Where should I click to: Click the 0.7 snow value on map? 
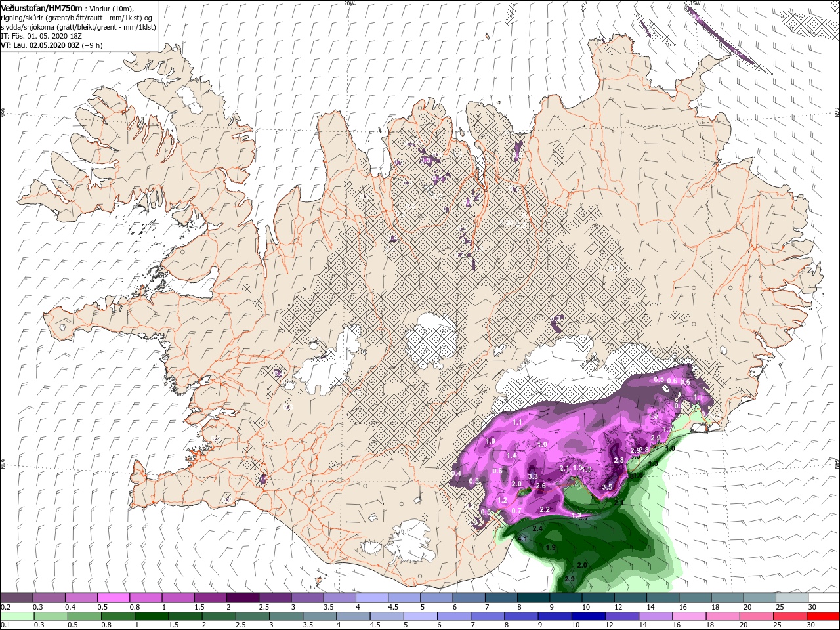click(x=516, y=511)
